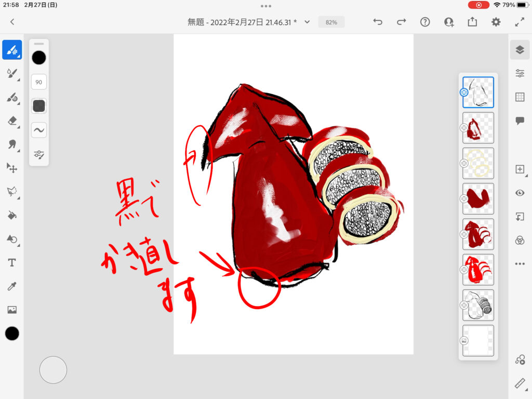Toggle the Layers panel stack icon
Screen dimensions: 532x399
520,50
